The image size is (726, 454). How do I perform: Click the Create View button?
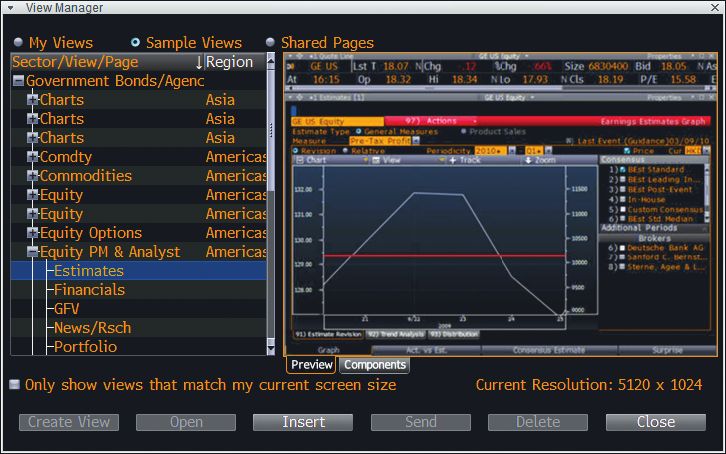69,422
